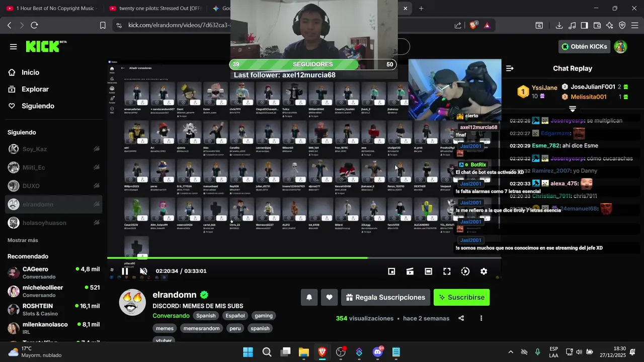Click the Conversando category link
This screenshot has width=644, height=362.
(171, 316)
